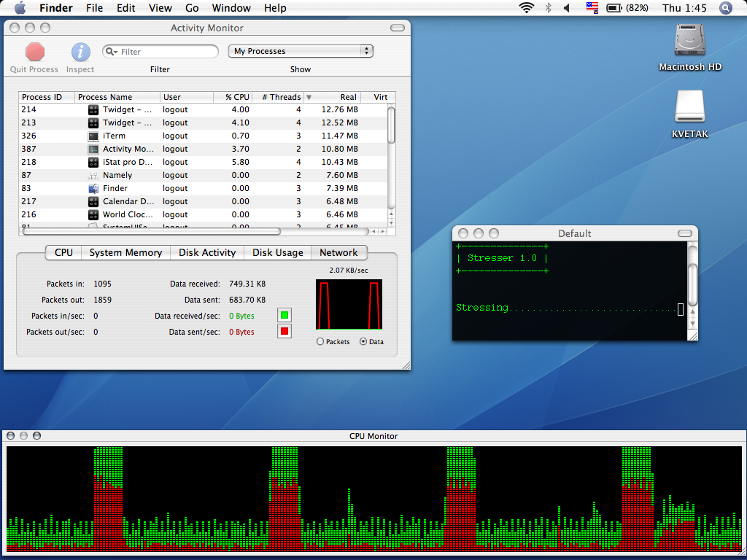Click the battery status icon
The height and width of the screenshot is (560, 747).
(614, 8)
